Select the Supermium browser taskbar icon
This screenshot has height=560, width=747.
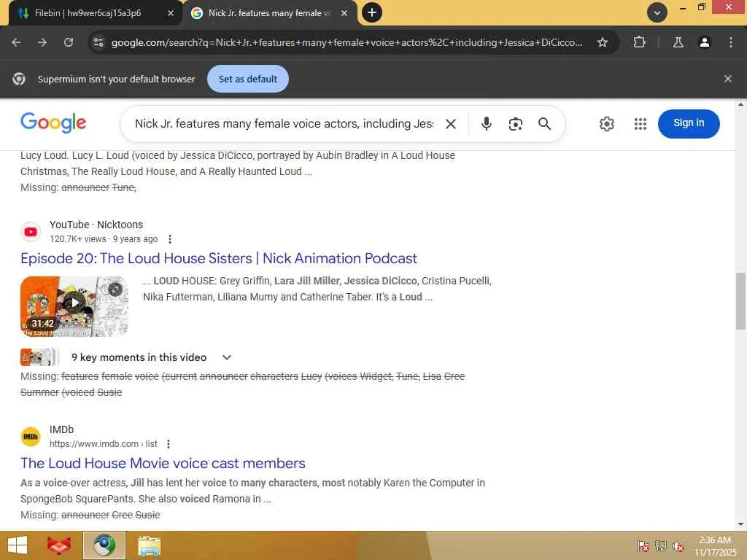(104, 545)
